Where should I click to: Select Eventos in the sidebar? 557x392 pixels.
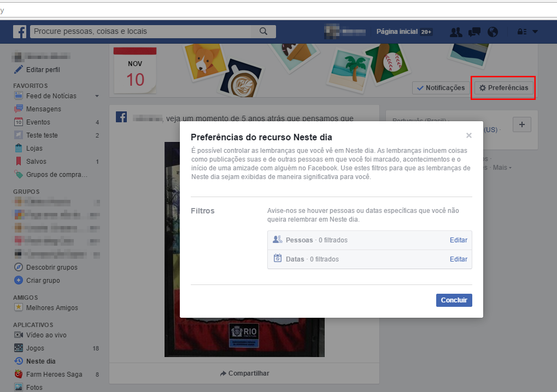38,122
